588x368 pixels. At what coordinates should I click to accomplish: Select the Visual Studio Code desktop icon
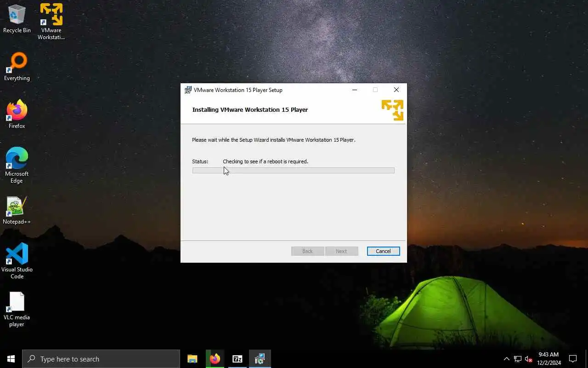pos(17,261)
